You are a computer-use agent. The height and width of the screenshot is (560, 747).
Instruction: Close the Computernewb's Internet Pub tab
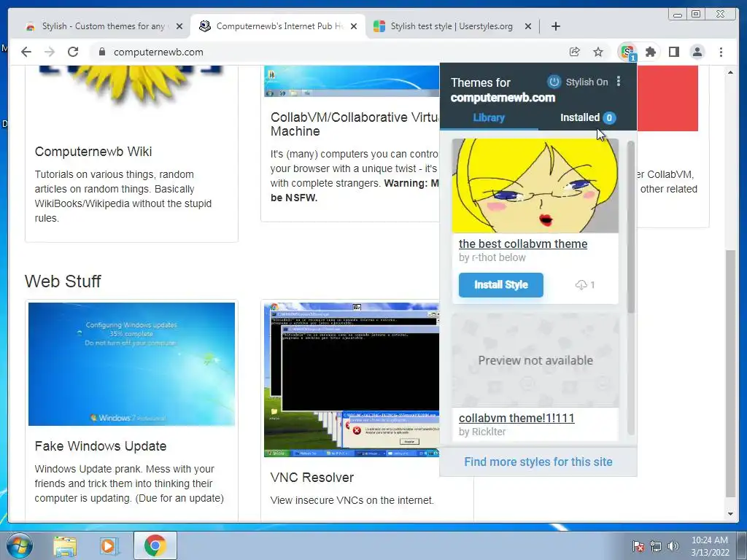[354, 26]
